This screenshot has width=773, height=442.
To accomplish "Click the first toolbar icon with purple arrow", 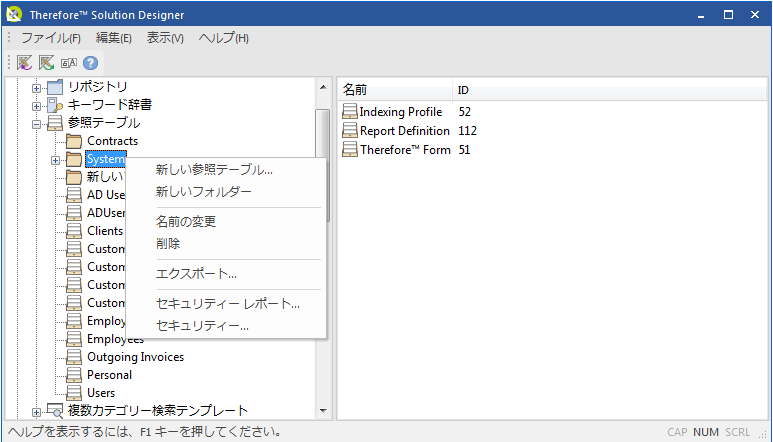I will pyautogui.click(x=24, y=63).
